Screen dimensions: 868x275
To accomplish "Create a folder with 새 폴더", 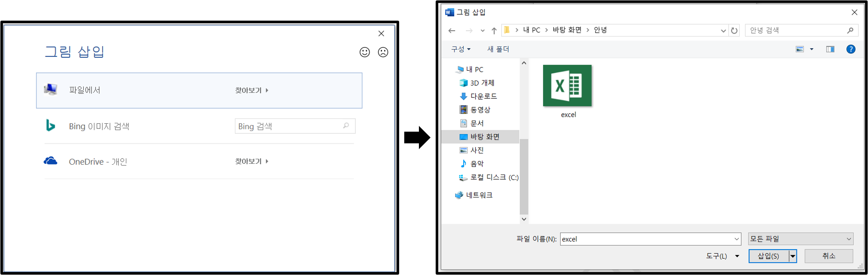I will 498,49.
